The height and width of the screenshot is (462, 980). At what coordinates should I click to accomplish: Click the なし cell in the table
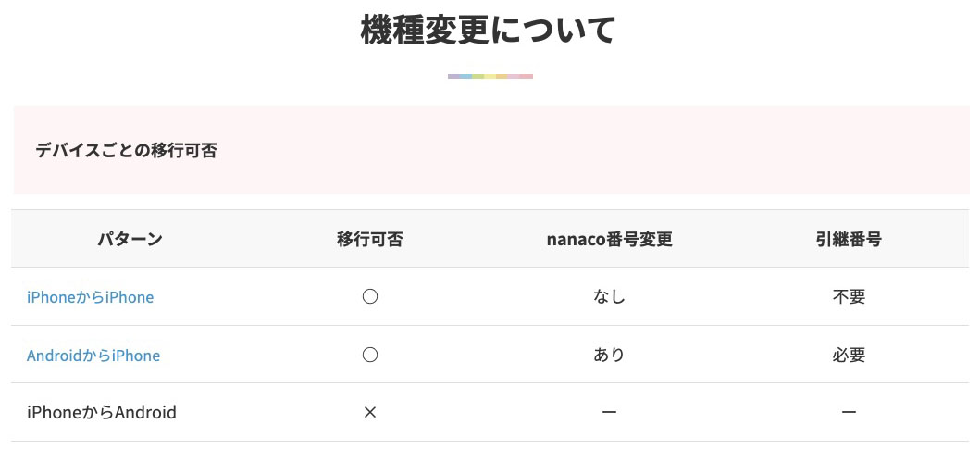609,297
